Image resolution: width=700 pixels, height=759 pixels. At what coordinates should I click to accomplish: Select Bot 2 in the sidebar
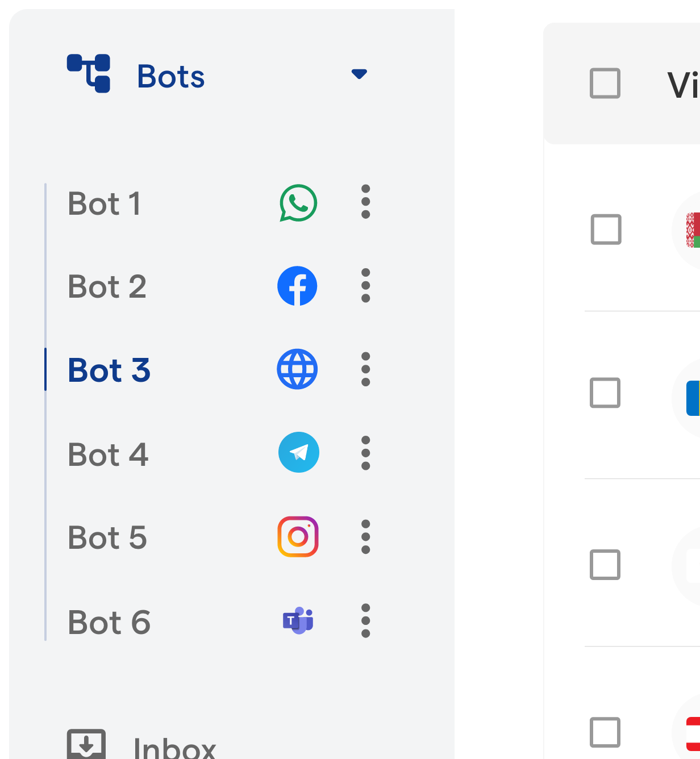coord(107,286)
